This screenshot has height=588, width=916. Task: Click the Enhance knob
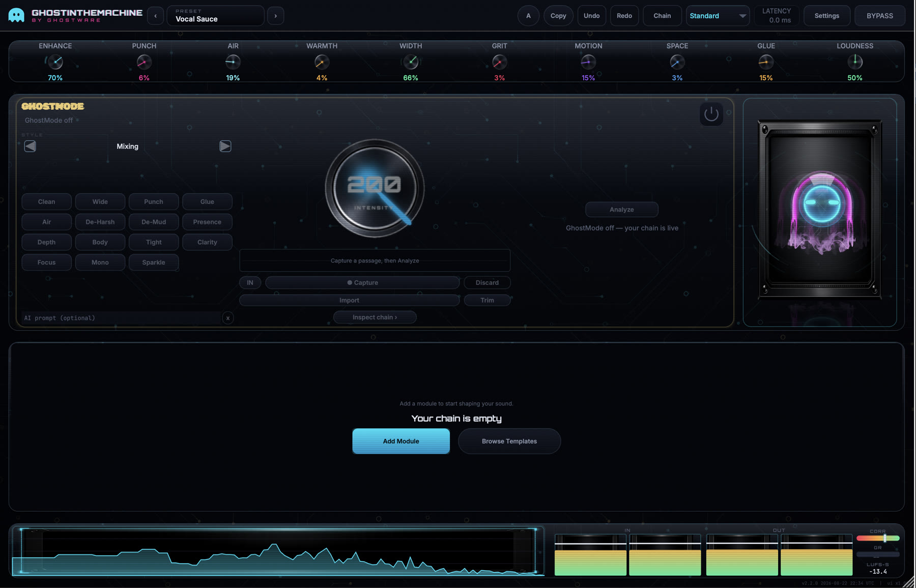[55, 62]
